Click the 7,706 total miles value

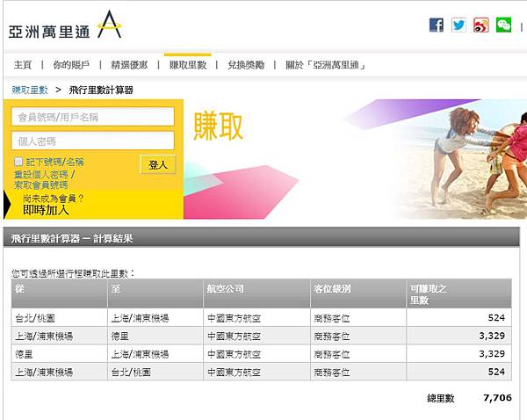coord(497,398)
